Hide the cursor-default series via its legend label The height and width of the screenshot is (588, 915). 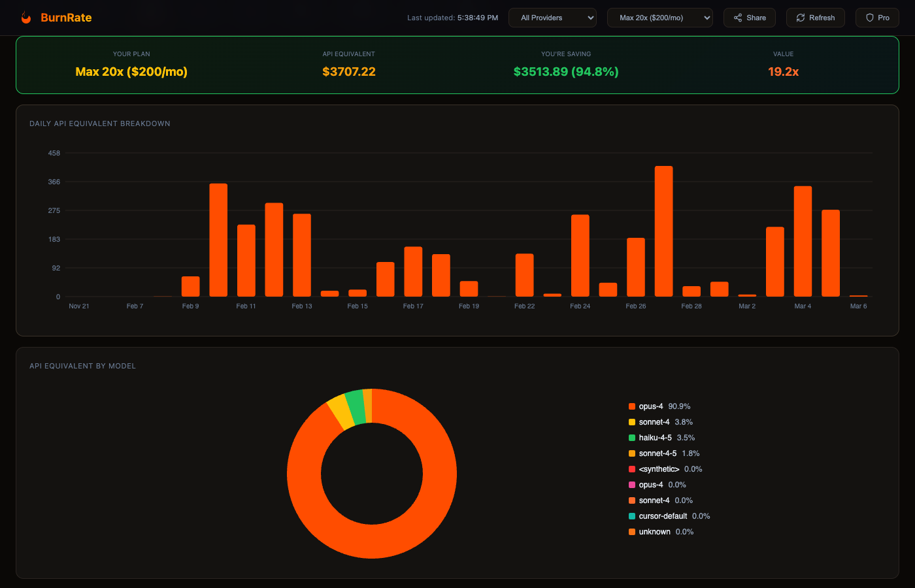coord(663,516)
